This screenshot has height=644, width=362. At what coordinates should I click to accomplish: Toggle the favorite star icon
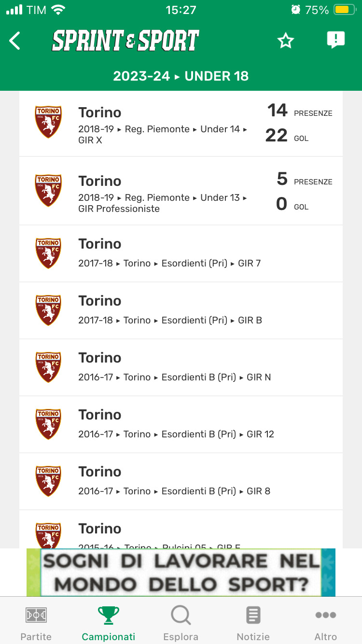[286, 41]
